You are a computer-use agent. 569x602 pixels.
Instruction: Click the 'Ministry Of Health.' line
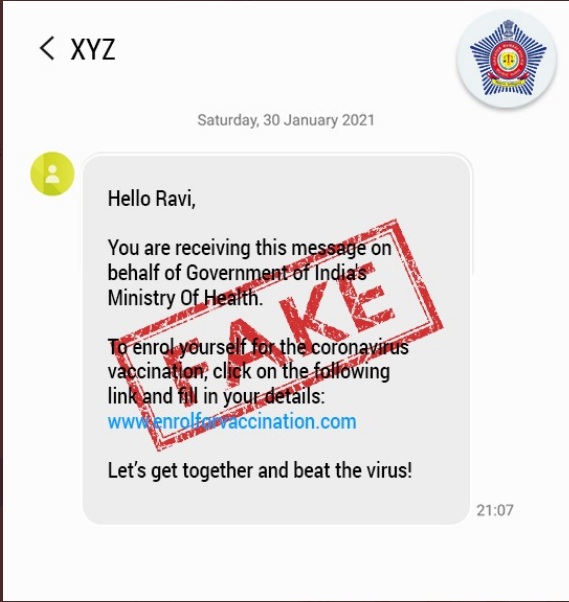click(x=185, y=298)
